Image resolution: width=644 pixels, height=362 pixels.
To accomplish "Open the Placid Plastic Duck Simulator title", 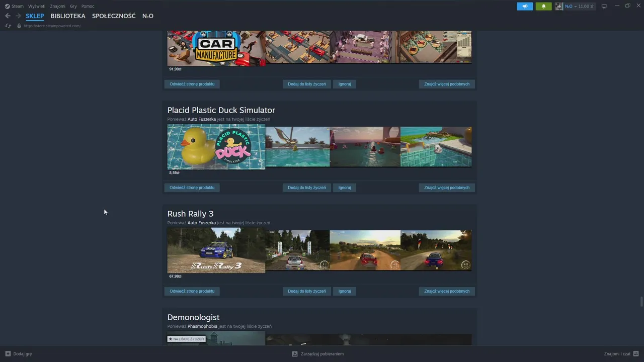I will (x=221, y=110).
